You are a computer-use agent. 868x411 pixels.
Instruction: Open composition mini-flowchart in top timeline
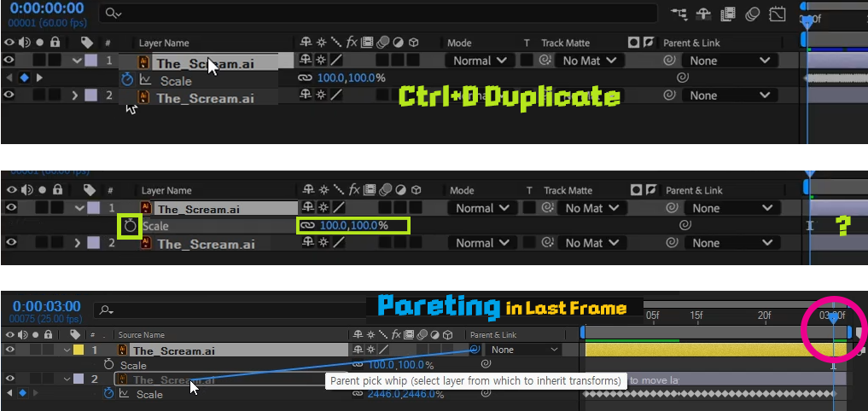point(679,14)
